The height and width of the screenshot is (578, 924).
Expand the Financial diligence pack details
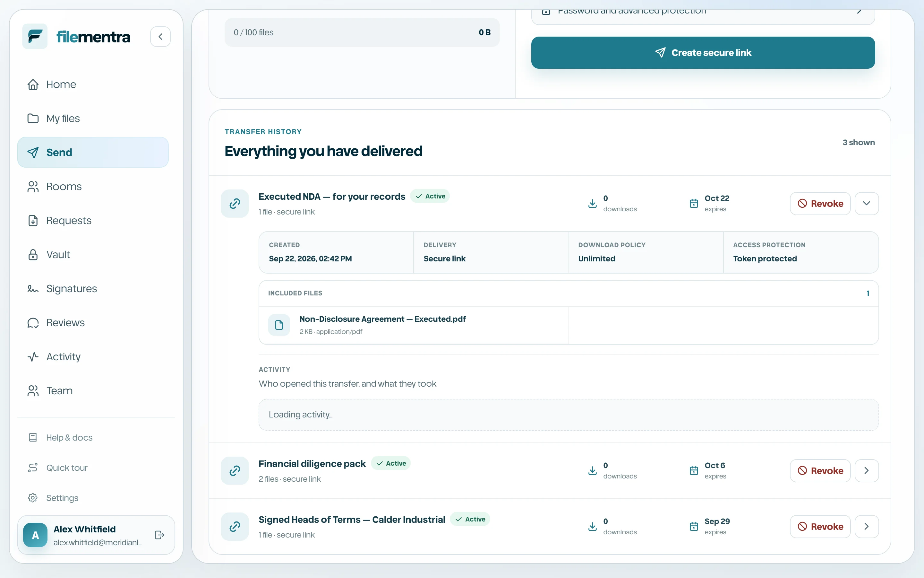[x=866, y=470]
